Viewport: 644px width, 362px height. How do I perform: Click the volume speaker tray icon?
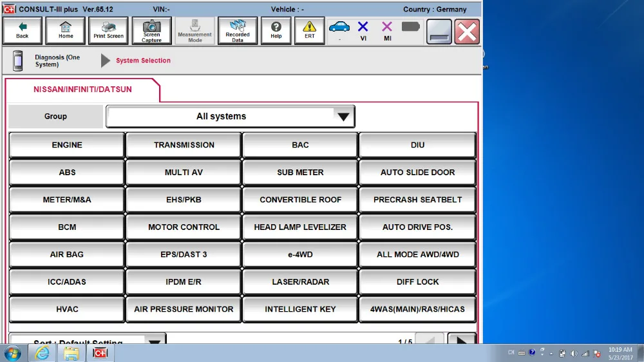pos(574,354)
